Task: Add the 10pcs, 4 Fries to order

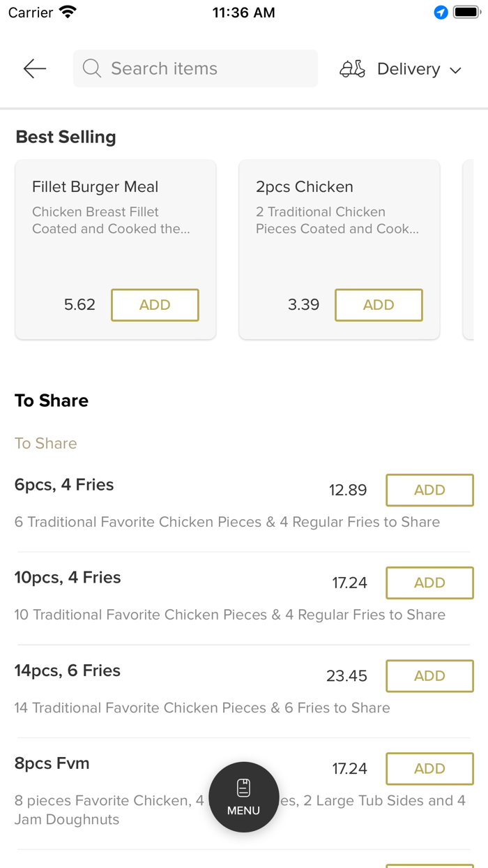Action: 429,583
